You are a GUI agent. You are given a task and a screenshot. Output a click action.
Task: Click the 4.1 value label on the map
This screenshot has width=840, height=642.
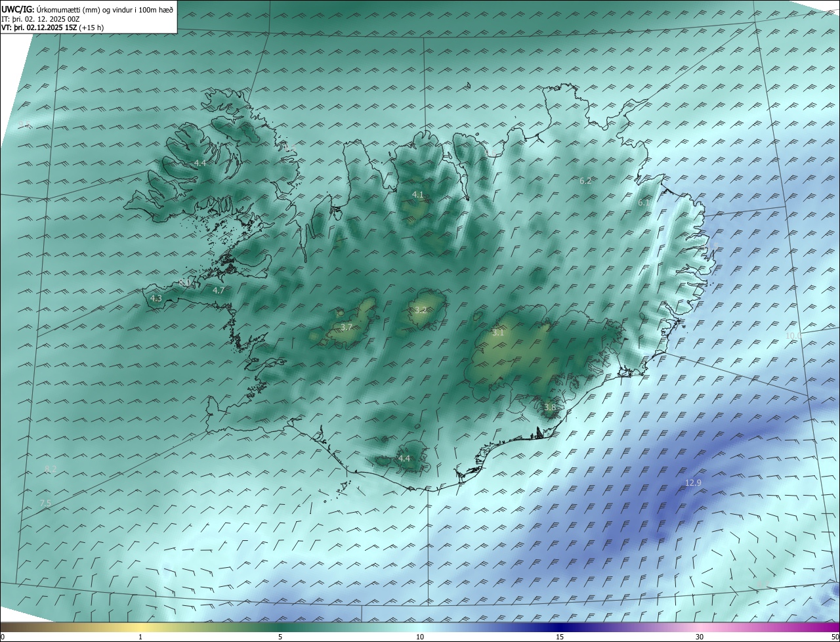tap(417, 195)
